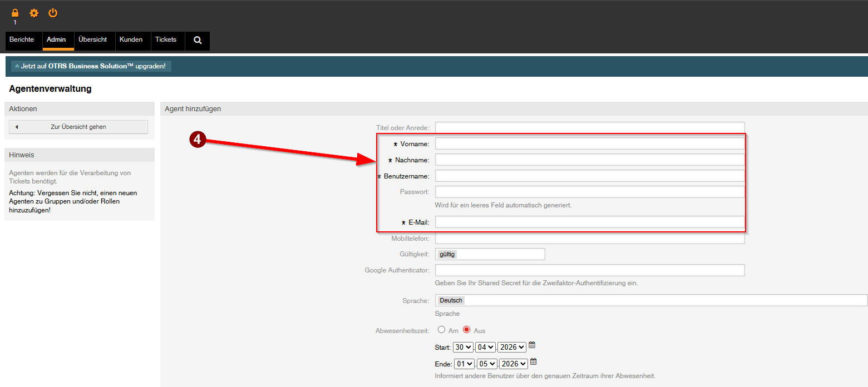Image resolution: width=868 pixels, height=387 pixels.
Task: Focus the Titel oder Anrede field
Action: 590,128
